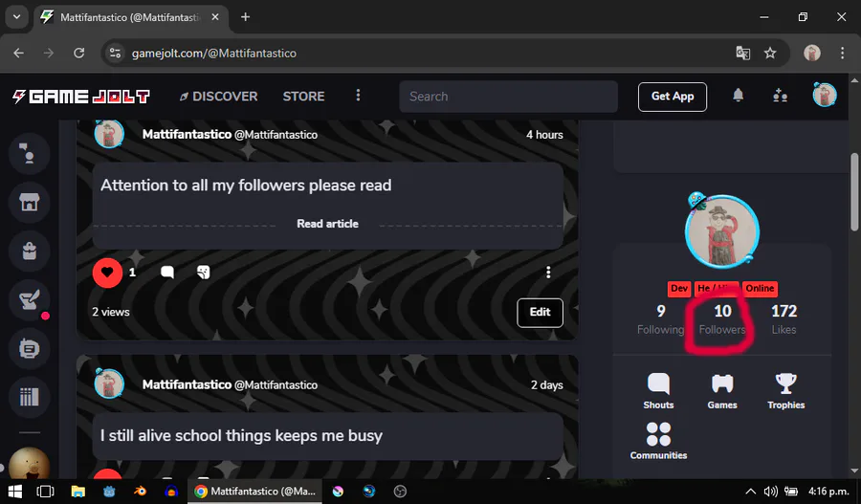The height and width of the screenshot is (504, 861).
Task: Edit the Attention to all followers post
Action: click(x=540, y=313)
